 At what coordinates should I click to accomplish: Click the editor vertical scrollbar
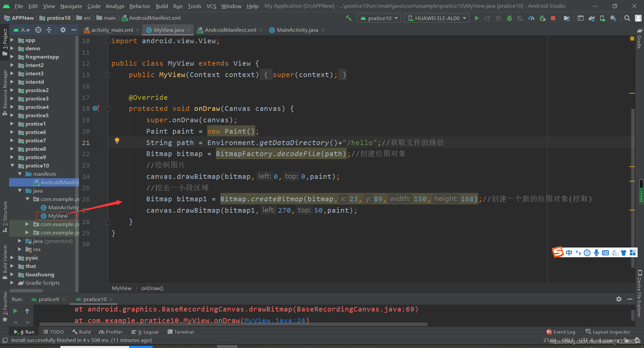coord(633,188)
